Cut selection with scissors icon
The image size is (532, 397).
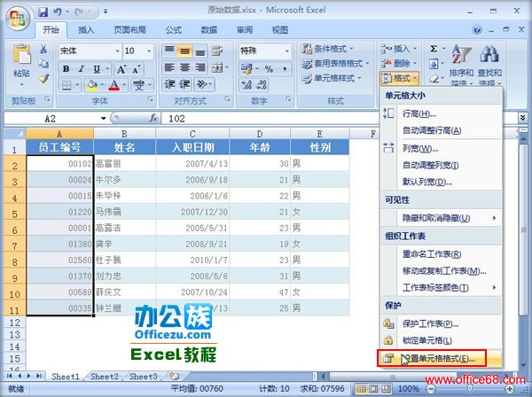(43, 50)
